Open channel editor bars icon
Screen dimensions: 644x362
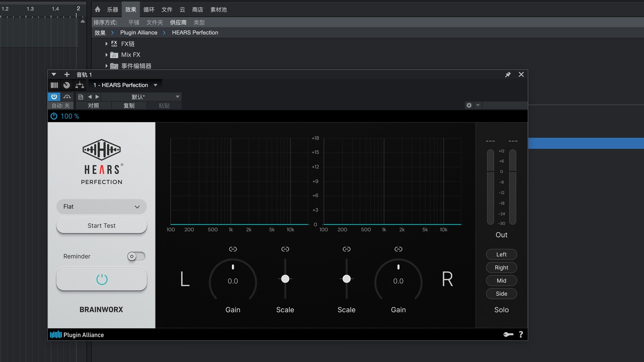point(54,85)
